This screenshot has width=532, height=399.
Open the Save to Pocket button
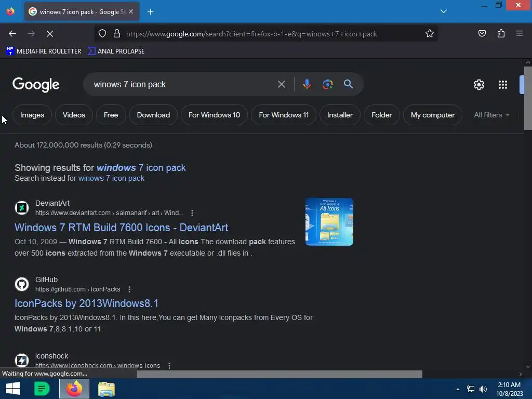coord(482,33)
